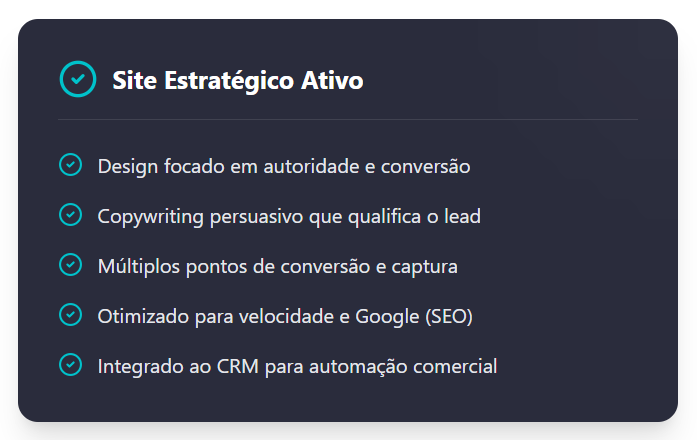Select the Múltiplos pontos de conversão text
This screenshot has width=697, height=440.
coord(278,267)
